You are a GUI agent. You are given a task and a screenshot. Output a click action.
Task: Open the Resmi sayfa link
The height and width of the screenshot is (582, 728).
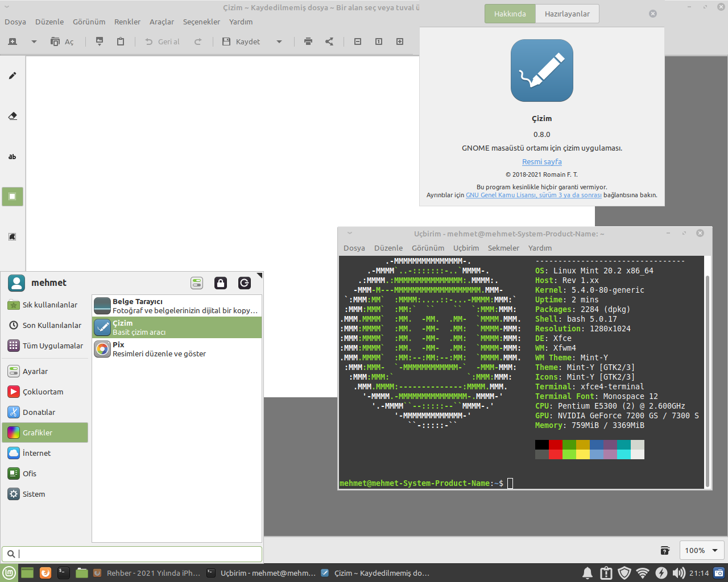pyautogui.click(x=542, y=161)
